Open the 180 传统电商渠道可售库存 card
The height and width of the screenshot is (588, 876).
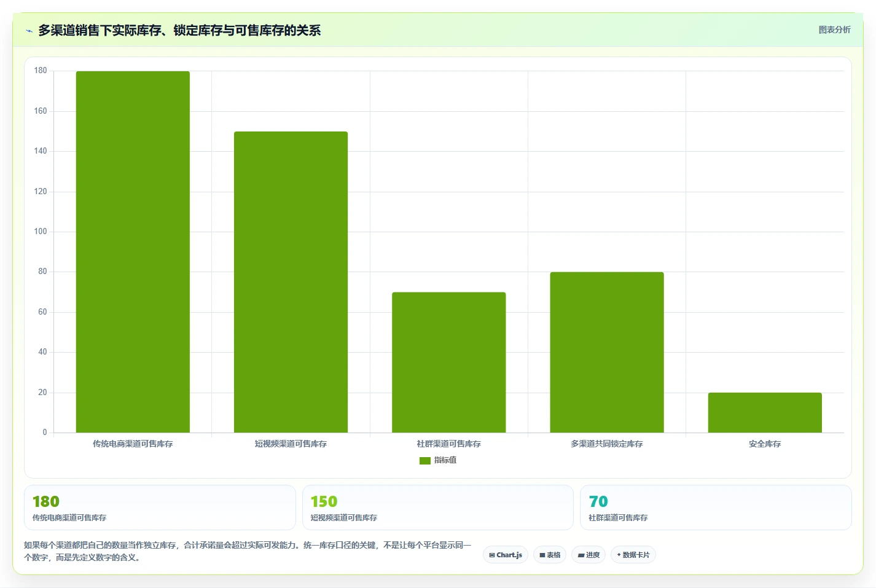pos(160,508)
